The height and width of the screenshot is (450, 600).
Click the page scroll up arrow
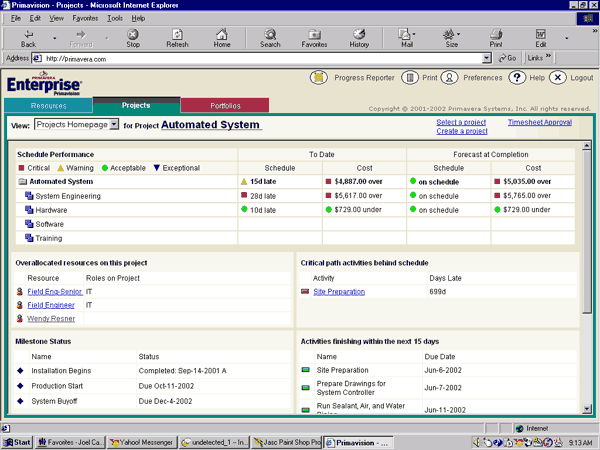[x=587, y=145]
